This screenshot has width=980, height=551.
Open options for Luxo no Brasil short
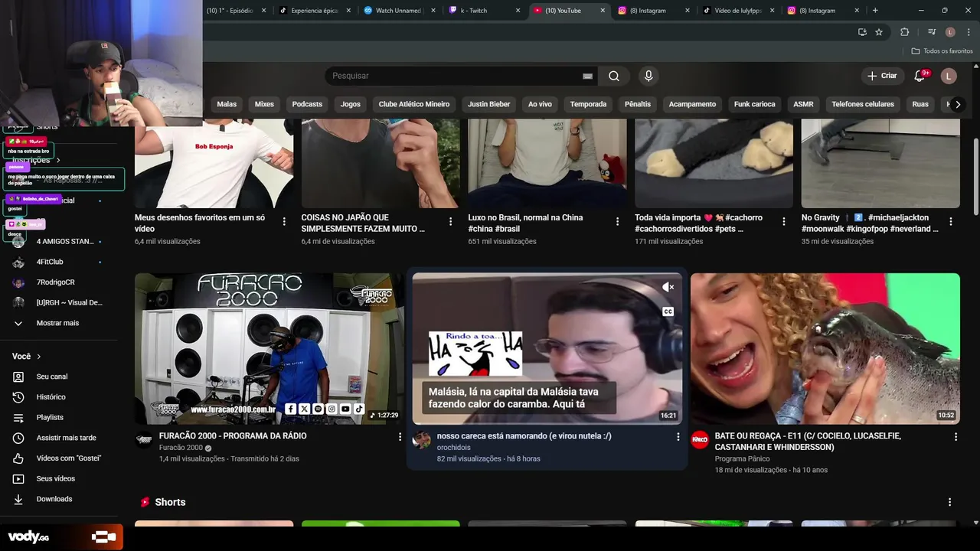[617, 221]
